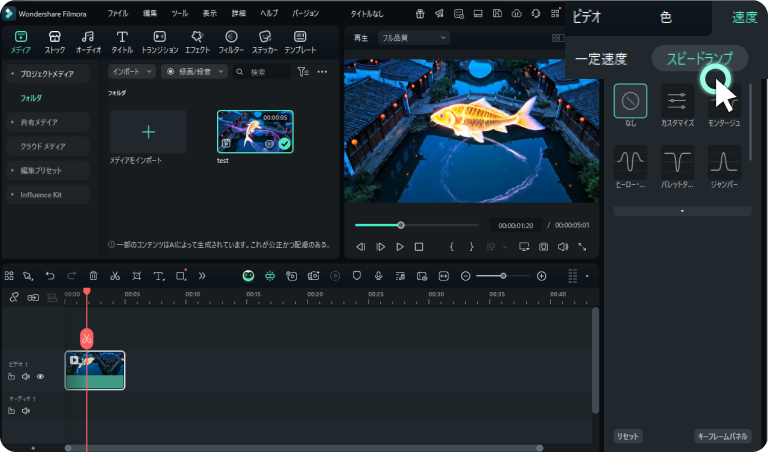This screenshot has height=452, width=768.
Task: Open the インポート dropdown
Action: [x=132, y=71]
